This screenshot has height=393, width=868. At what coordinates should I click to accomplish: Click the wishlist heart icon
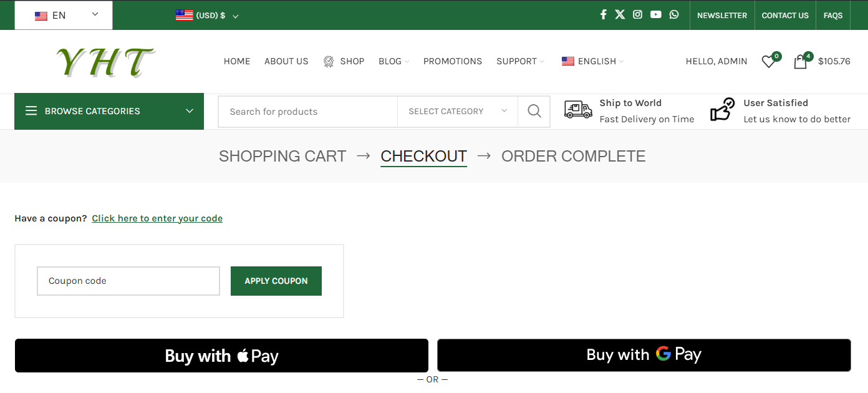(x=769, y=62)
